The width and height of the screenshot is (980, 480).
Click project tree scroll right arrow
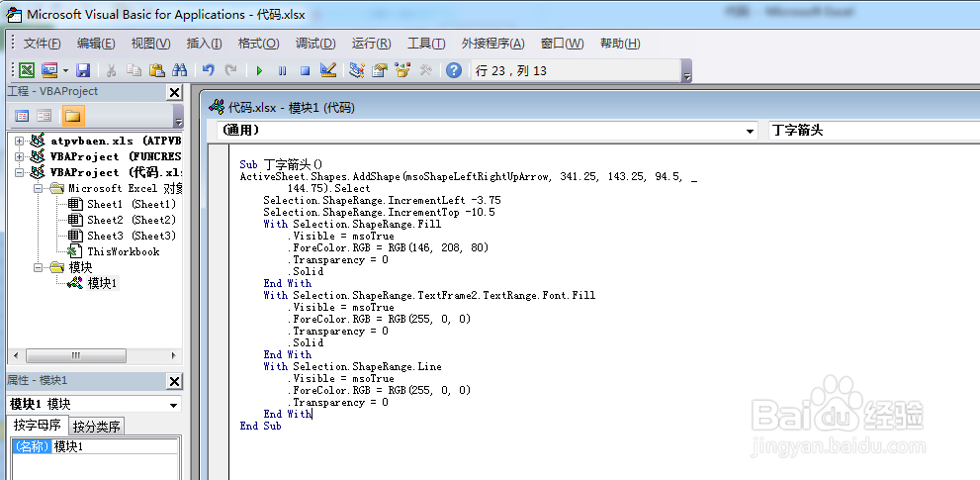click(x=174, y=355)
